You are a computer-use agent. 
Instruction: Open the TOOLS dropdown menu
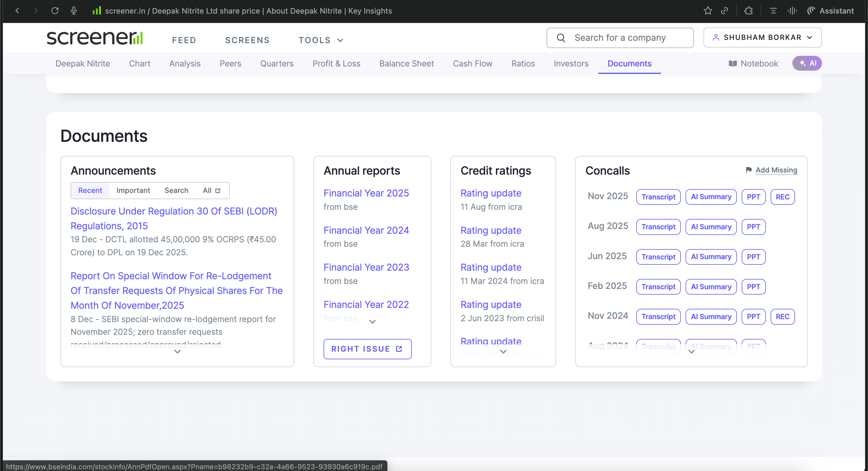coord(320,40)
